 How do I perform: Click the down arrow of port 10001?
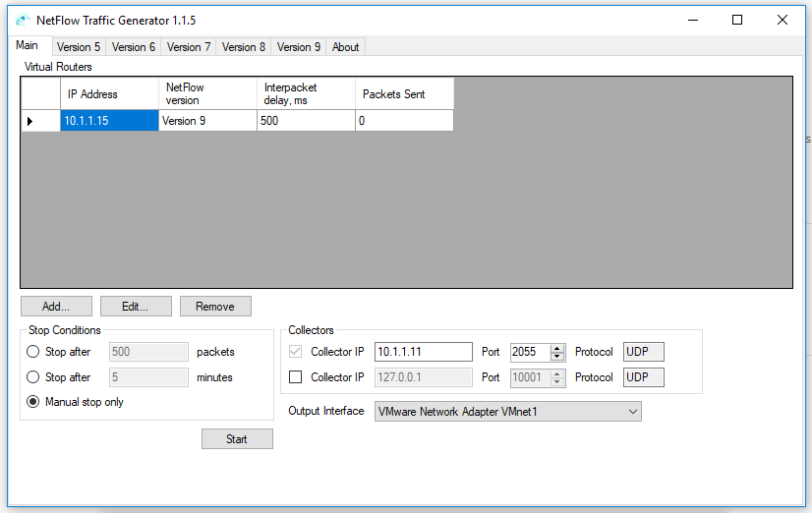[x=557, y=381]
